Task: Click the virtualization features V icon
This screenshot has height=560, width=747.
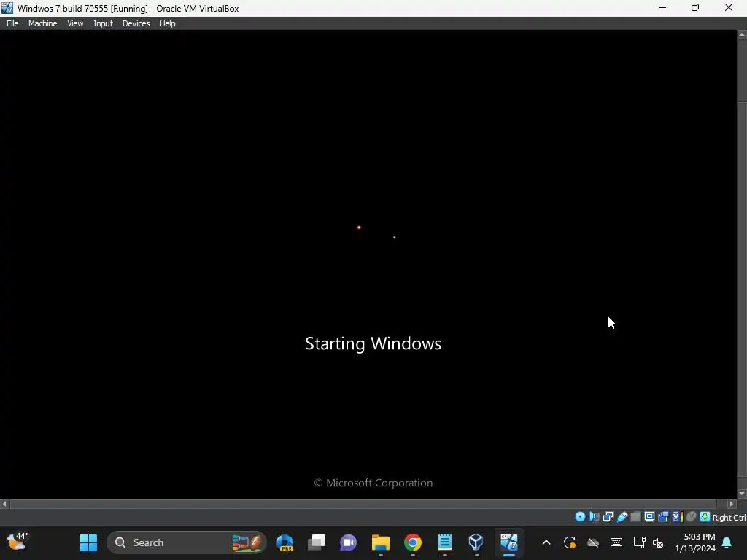Action: (x=678, y=517)
